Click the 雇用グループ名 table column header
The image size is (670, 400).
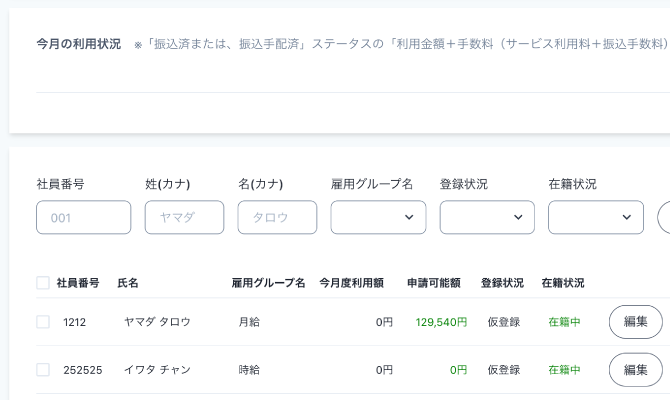[268, 283]
